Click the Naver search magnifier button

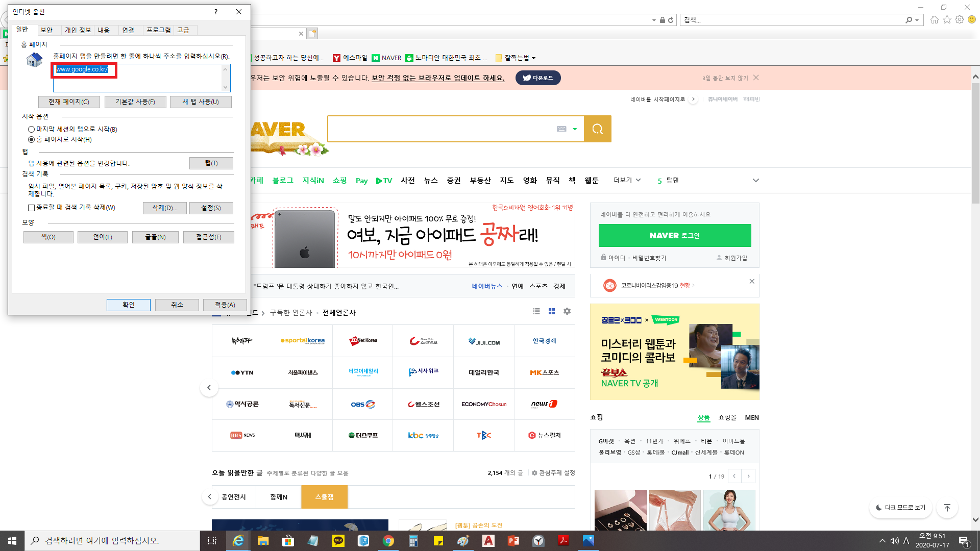pyautogui.click(x=598, y=129)
